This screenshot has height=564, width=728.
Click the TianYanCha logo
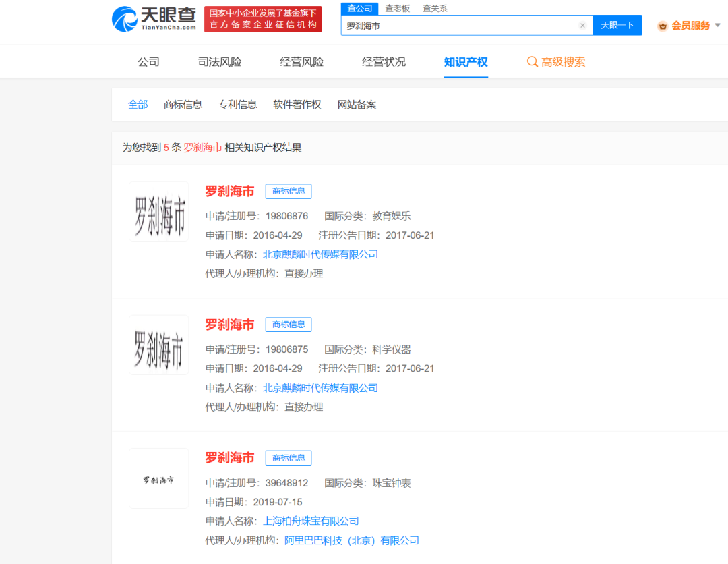click(154, 19)
